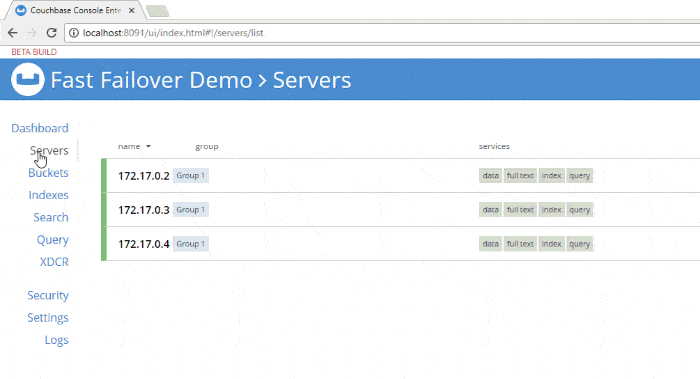Click the services column header
This screenshot has width=700, height=379.
click(x=494, y=146)
